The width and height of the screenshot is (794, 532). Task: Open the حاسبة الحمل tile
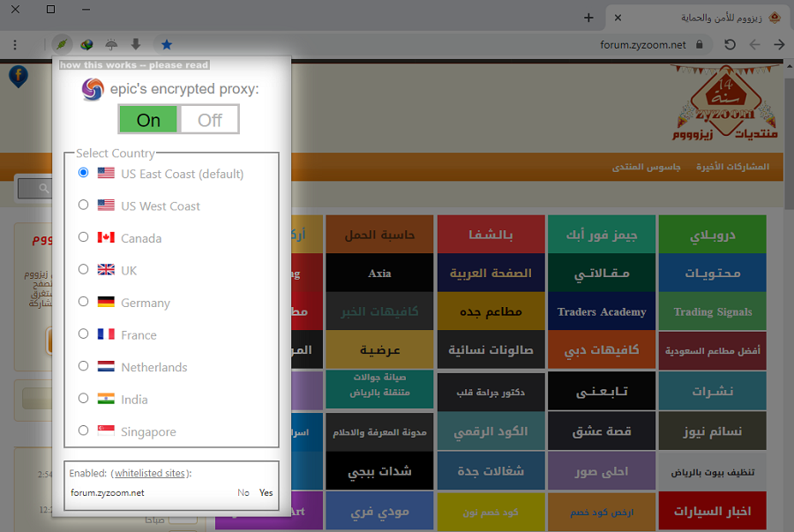[x=379, y=235]
